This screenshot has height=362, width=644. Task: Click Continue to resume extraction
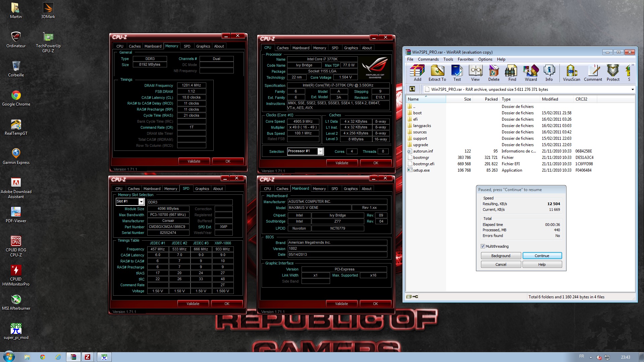point(542,256)
